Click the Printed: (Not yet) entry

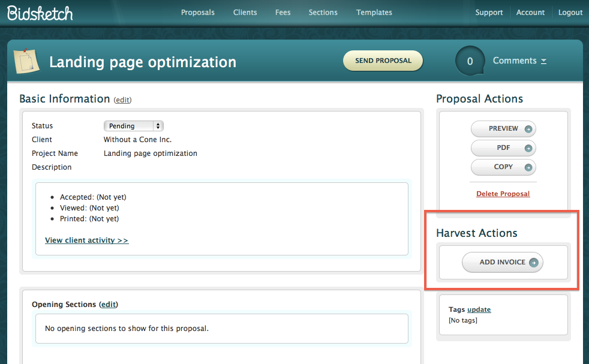coord(89,219)
